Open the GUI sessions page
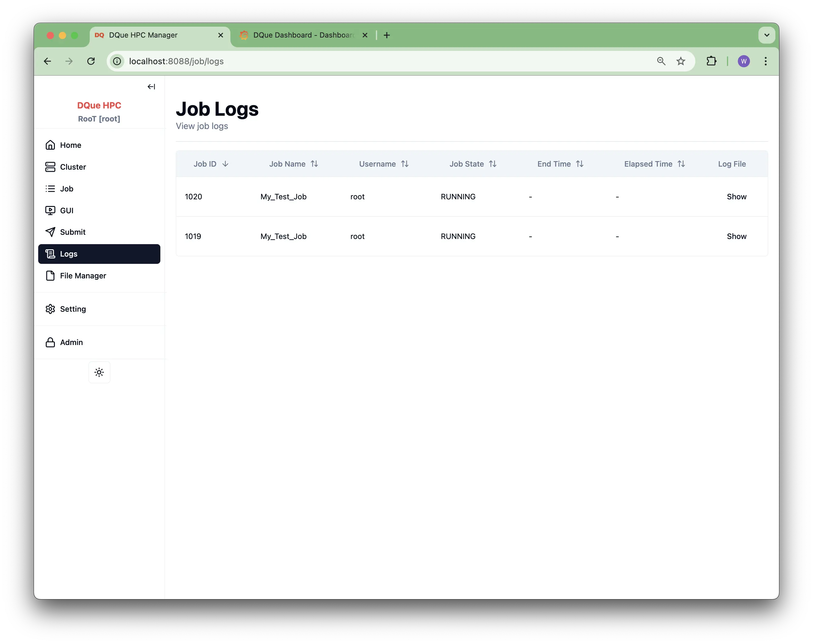 click(x=66, y=210)
